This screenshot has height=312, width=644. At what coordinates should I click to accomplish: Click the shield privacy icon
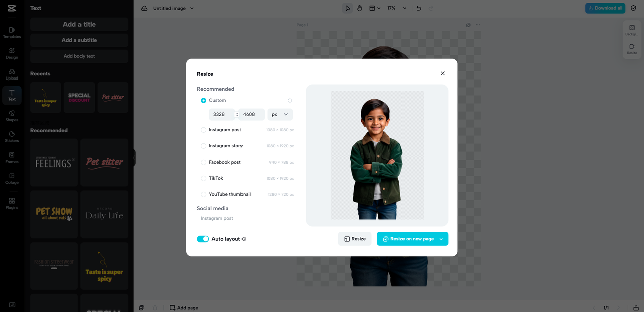pos(633,8)
